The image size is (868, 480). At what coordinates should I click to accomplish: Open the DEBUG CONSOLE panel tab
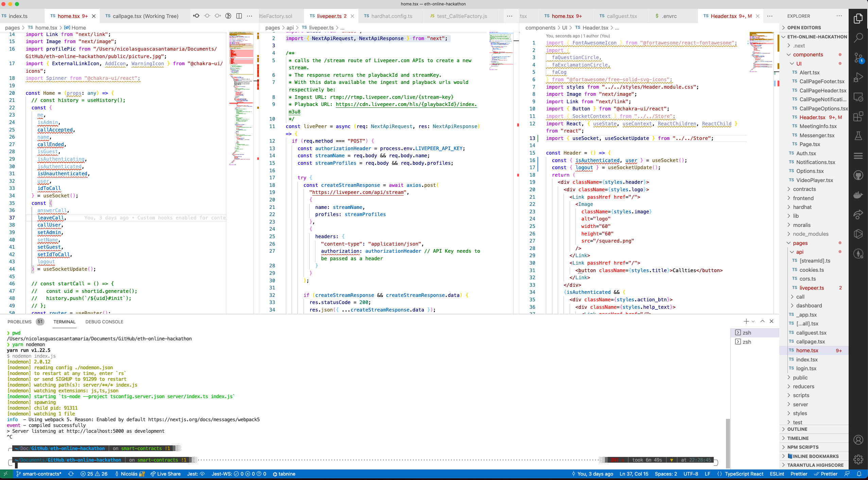[104, 322]
